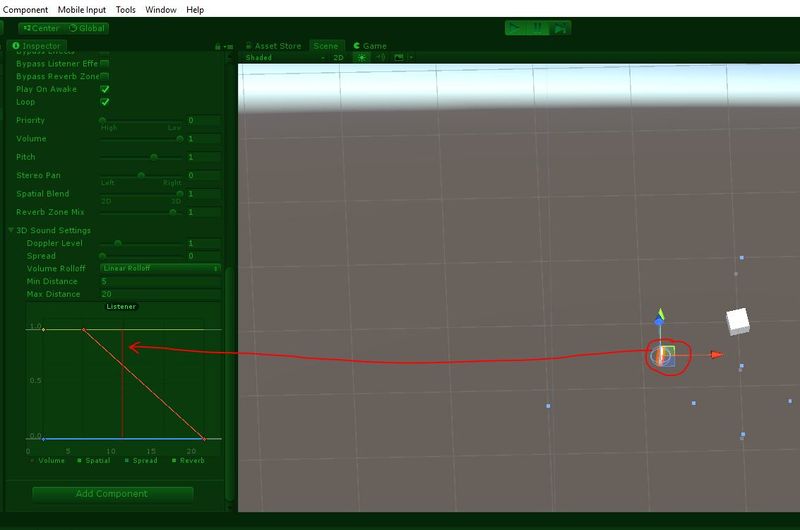Click the Min Distance input field

160,282
